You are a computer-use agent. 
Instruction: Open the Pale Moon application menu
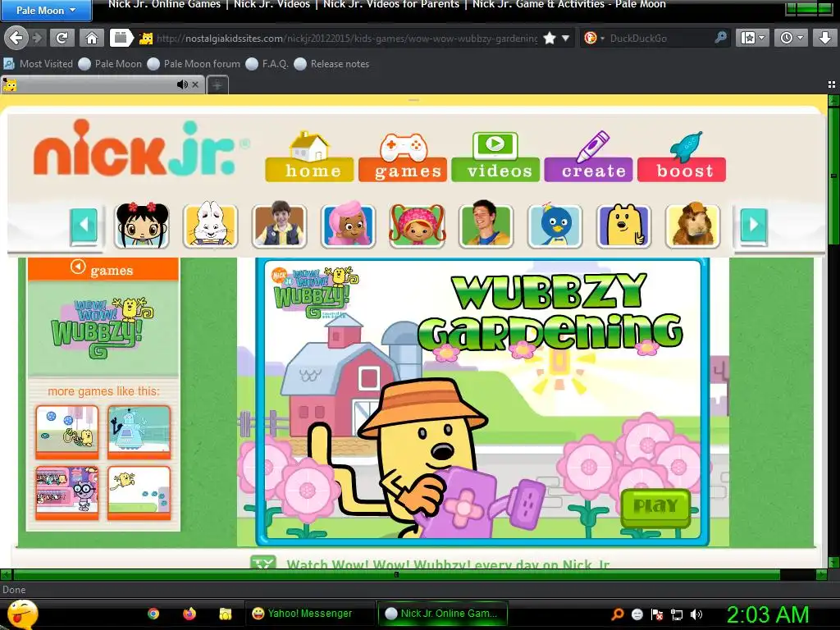[46, 10]
